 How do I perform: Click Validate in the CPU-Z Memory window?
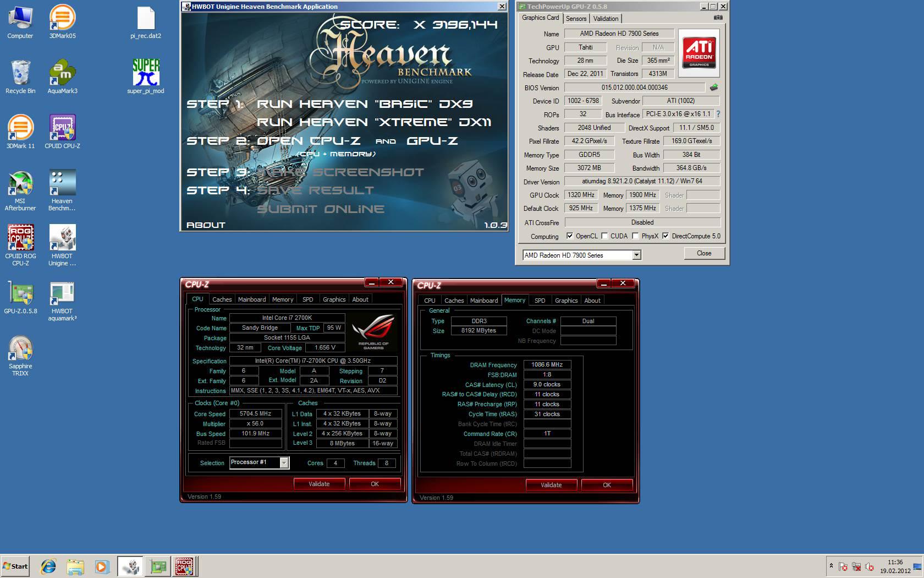pos(551,485)
